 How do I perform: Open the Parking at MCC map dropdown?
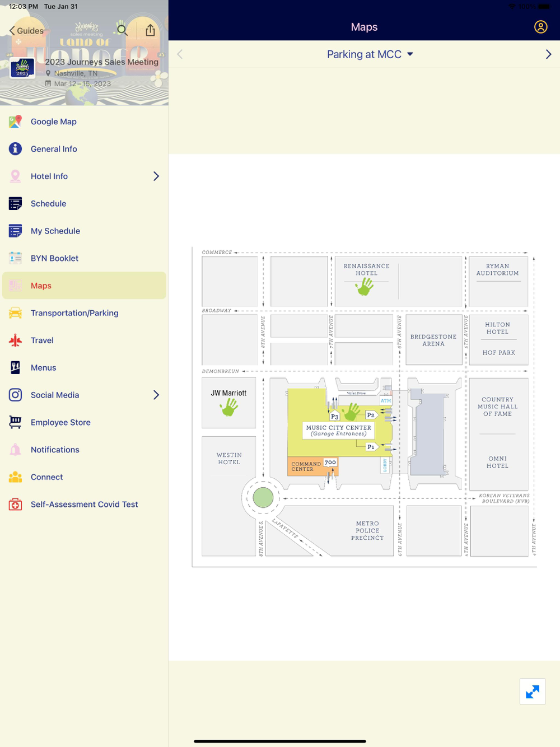pyautogui.click(x=370, y=54)
